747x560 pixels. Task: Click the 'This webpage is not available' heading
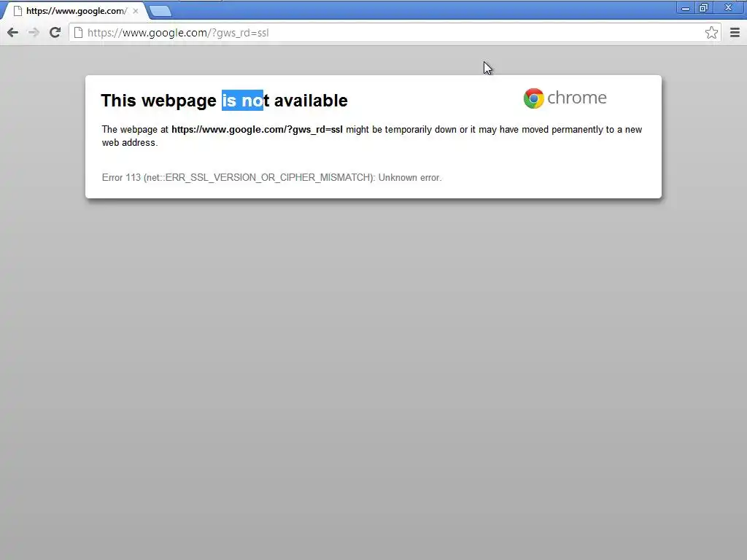225,101
